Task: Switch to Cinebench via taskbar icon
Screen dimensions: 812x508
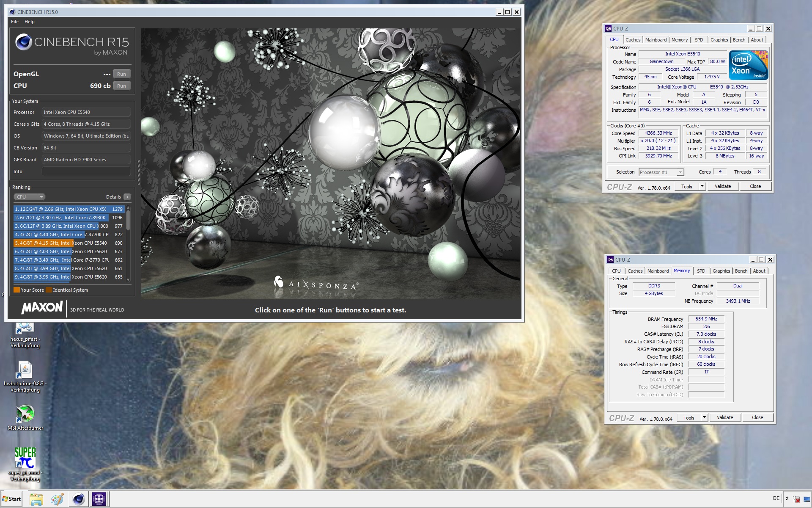Action: click(79, 499)
